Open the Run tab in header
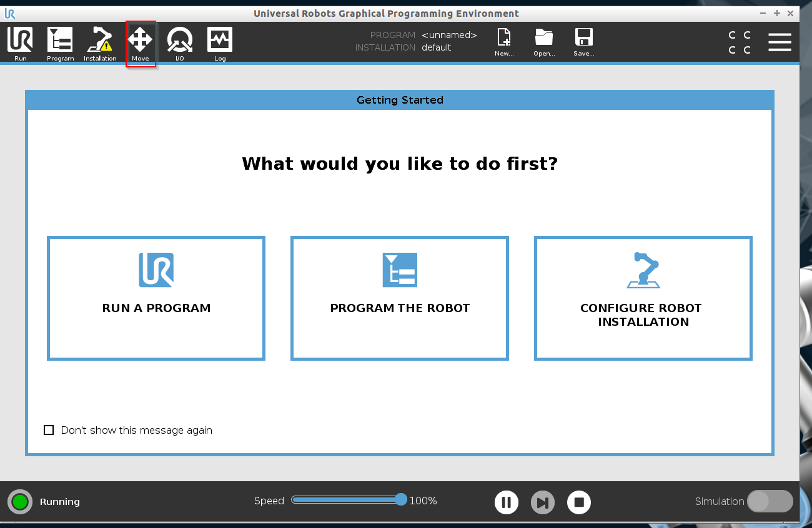 (x=20, y=44)
